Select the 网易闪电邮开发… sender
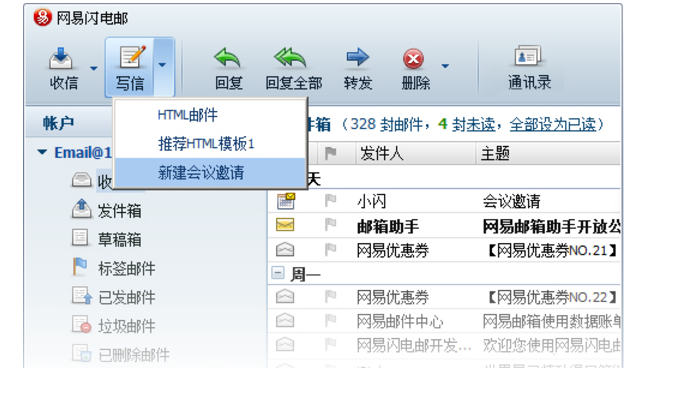 tap(414, 345)
